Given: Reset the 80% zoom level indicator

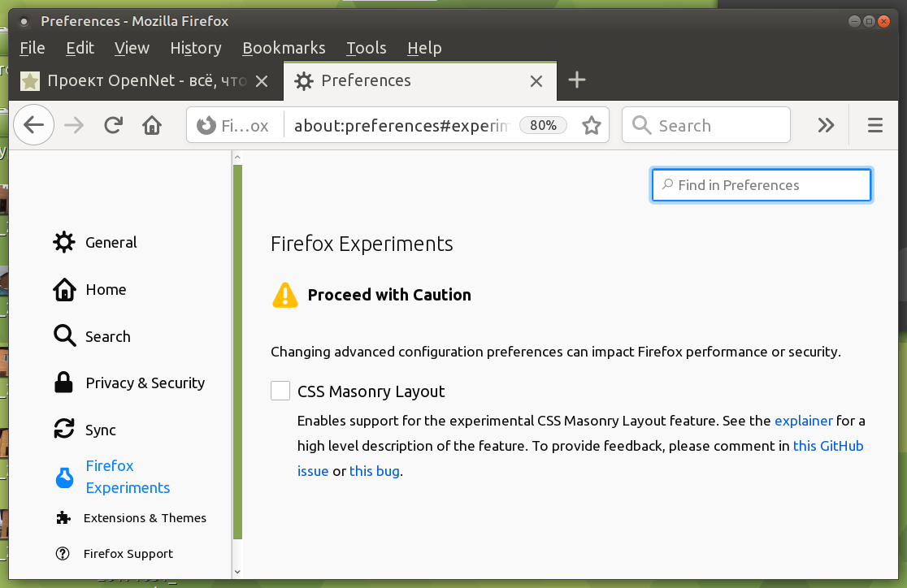Looking at the screenshot, I should 543,126.
